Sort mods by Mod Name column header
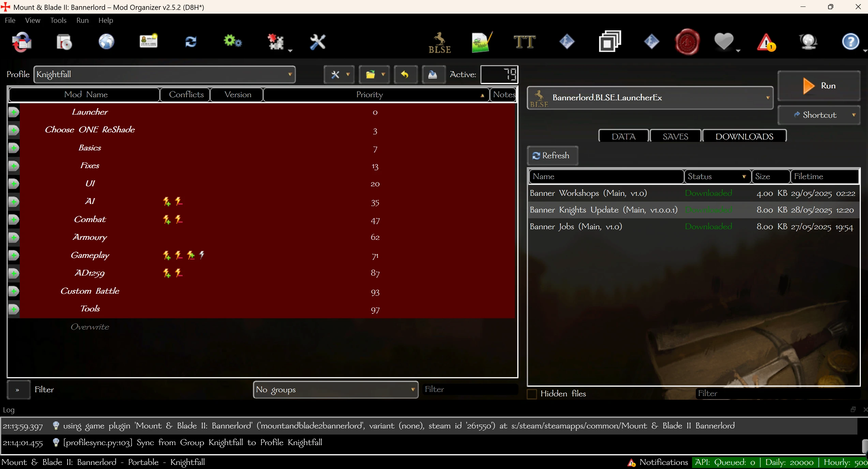This screenshot has width=868, height=469. point(84,95)
